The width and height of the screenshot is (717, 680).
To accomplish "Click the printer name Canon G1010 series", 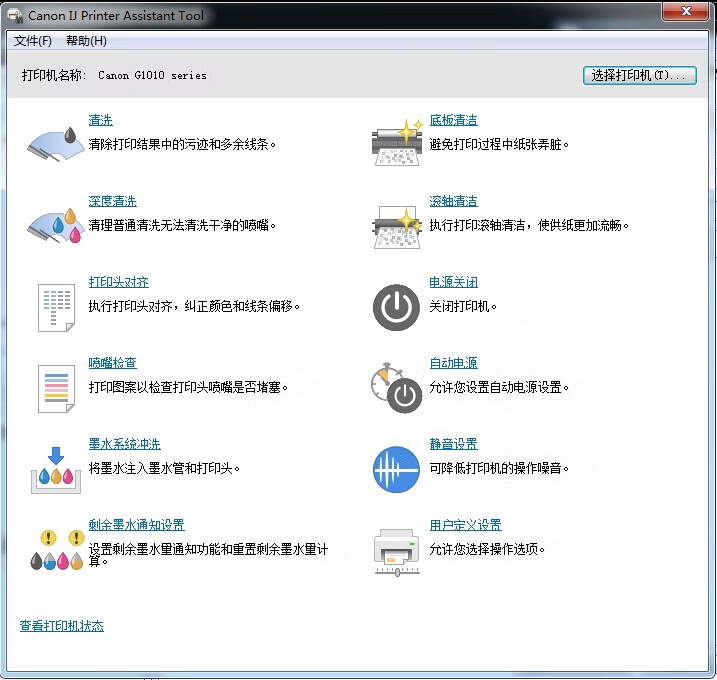I will [x=152, y=75].
